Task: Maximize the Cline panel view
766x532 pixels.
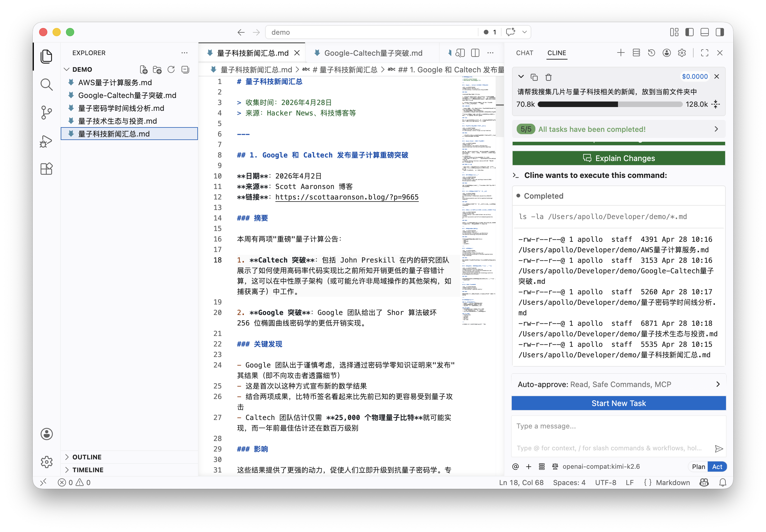Action: coord(705,53)
